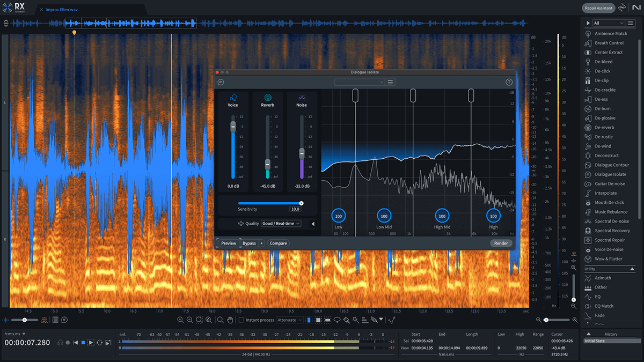Collapse the spectrum panel with left arrow
This screenshot has height=362, width=644.
[x=313, y=224]
